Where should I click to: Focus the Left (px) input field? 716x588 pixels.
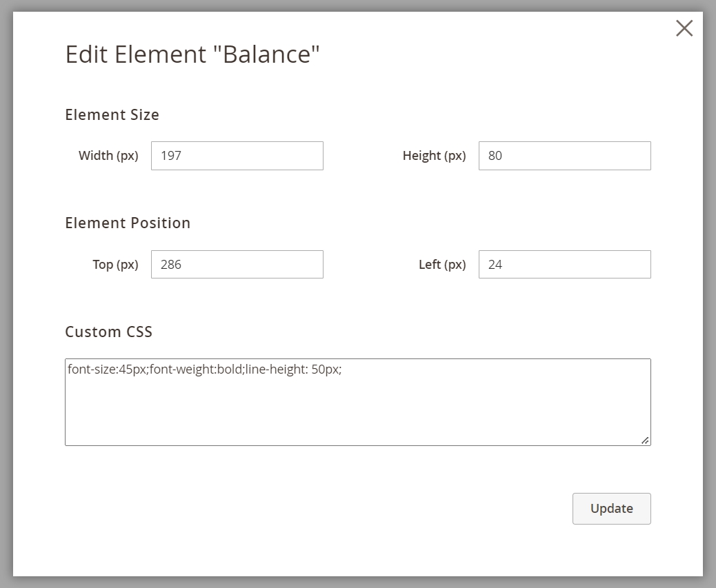tap(564, 264)
